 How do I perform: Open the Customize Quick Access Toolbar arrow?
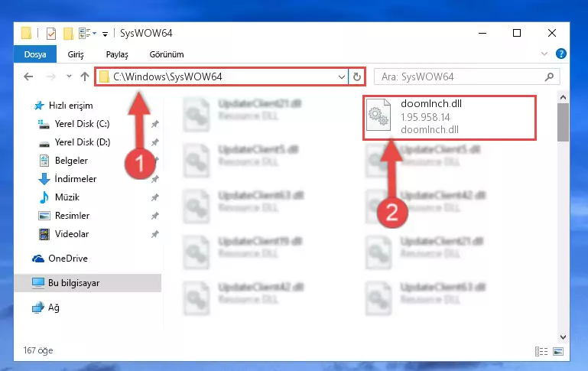[x=106, y=34]
